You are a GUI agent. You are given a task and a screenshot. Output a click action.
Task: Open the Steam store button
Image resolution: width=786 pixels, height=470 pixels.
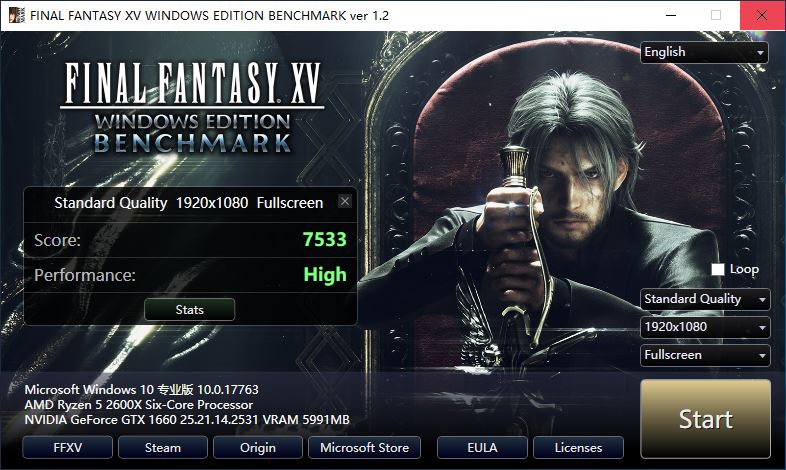(163, 447)
